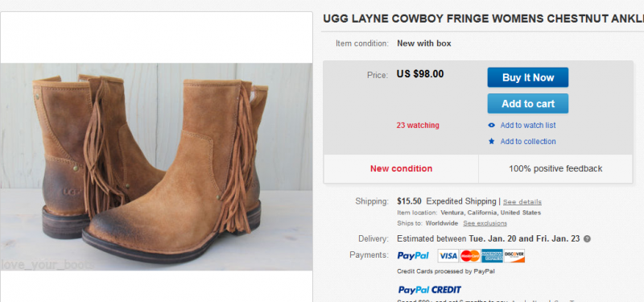Image resolution: width=644 pixels, height=302 pixels.
Task: Click the eye icon beside Add to watch list
Action: point(491,126)
